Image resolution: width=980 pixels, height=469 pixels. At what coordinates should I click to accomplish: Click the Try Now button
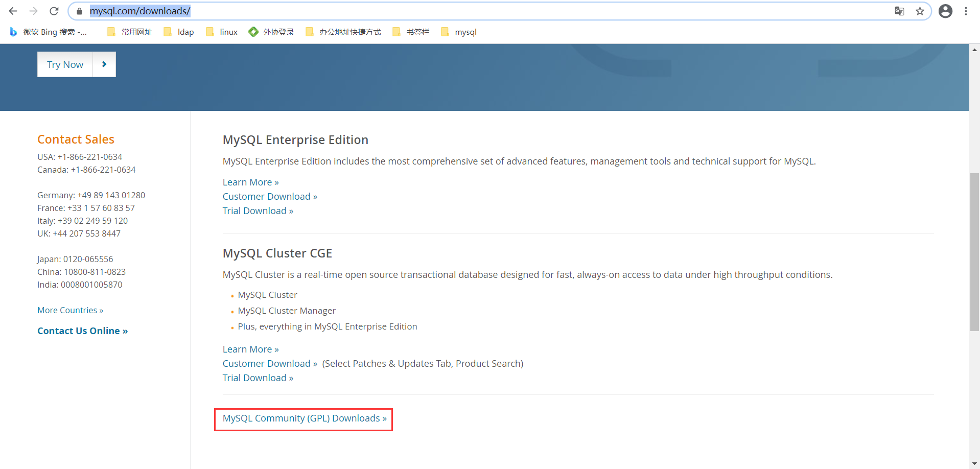[65, 64]
